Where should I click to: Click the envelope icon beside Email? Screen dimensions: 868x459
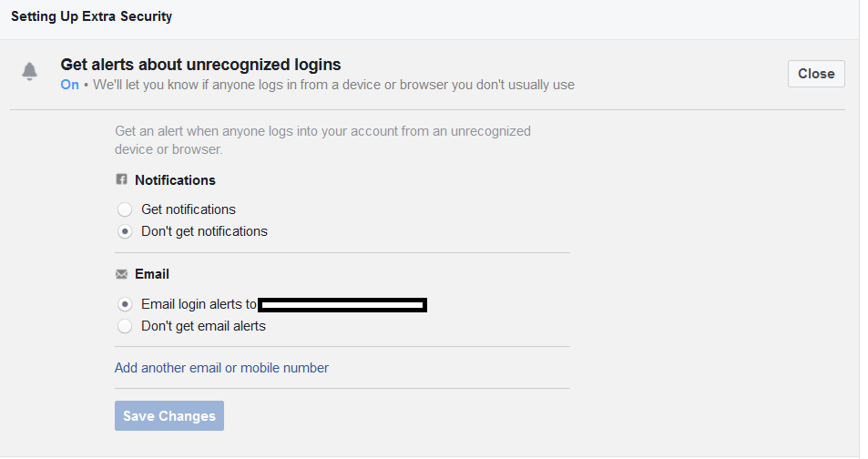(x=121, y=274)
